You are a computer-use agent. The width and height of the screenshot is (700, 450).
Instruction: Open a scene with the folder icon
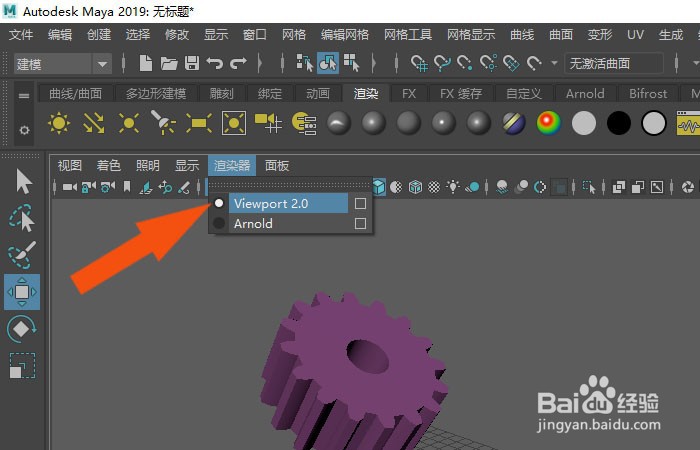click(x=169, y=63)
